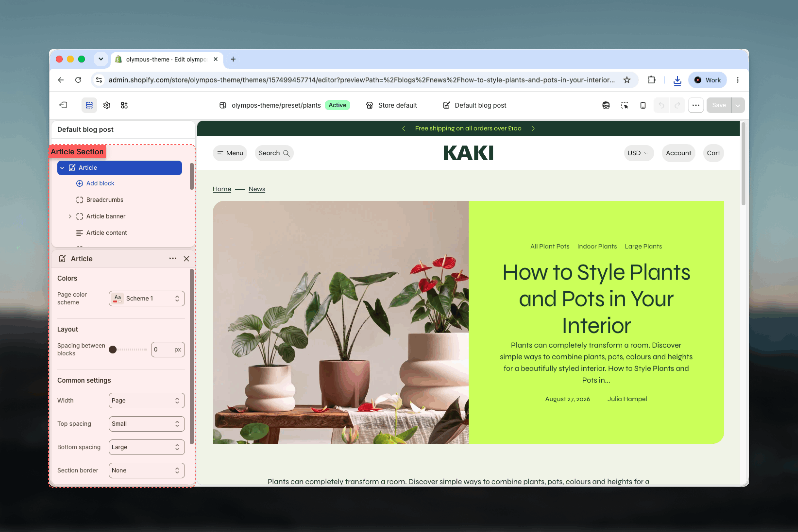Open Chrome extensions puzzle icon
The image size is (798, 532).
point(651,80)
